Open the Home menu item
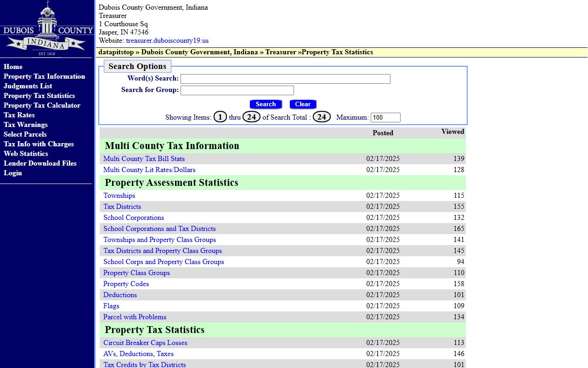This screenshot has width=588, height=368. pos(13,67)
